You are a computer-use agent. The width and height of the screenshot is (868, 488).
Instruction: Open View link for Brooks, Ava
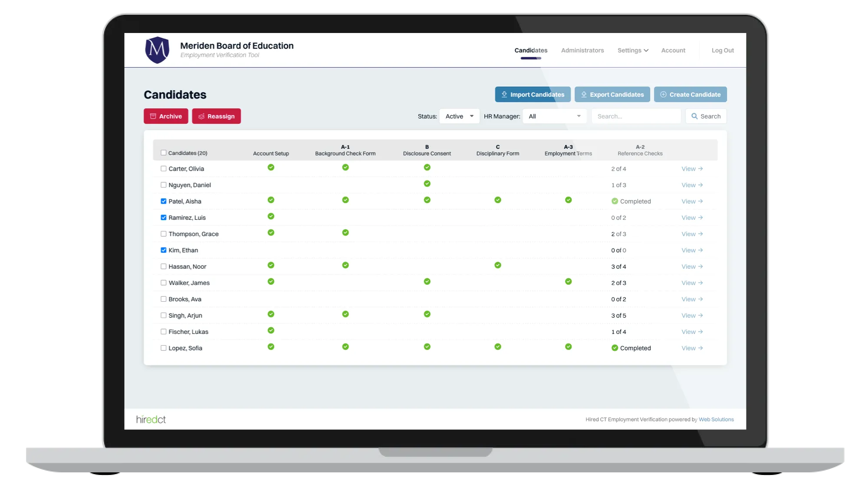point(692,299)
